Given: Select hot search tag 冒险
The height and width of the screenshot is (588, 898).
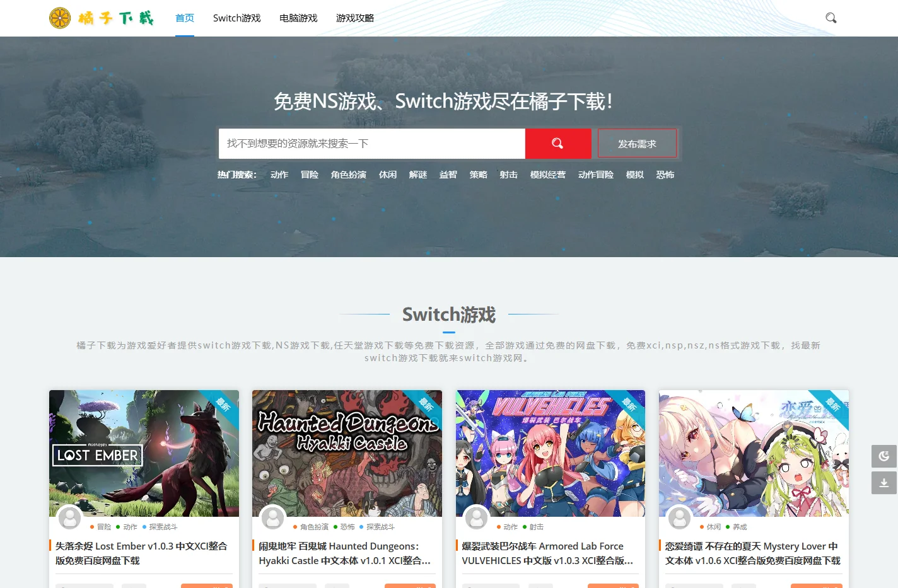Looking at the screenshot, I should point(310,175).
